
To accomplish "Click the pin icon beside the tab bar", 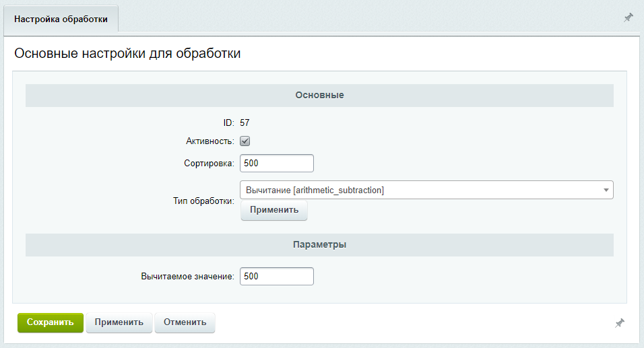I will tap(629, 18).
